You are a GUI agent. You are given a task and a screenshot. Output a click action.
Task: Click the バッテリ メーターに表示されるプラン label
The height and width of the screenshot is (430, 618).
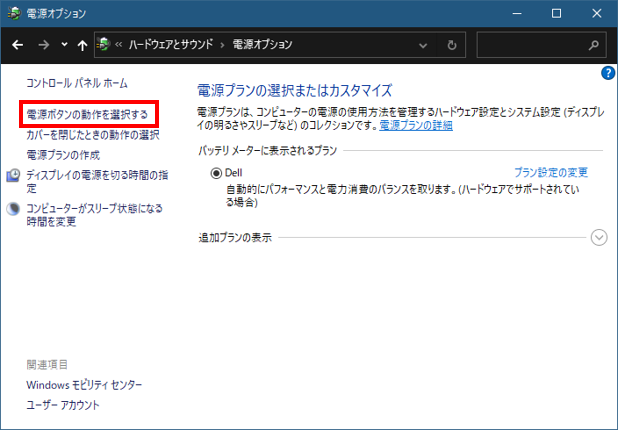click(268, 150)
